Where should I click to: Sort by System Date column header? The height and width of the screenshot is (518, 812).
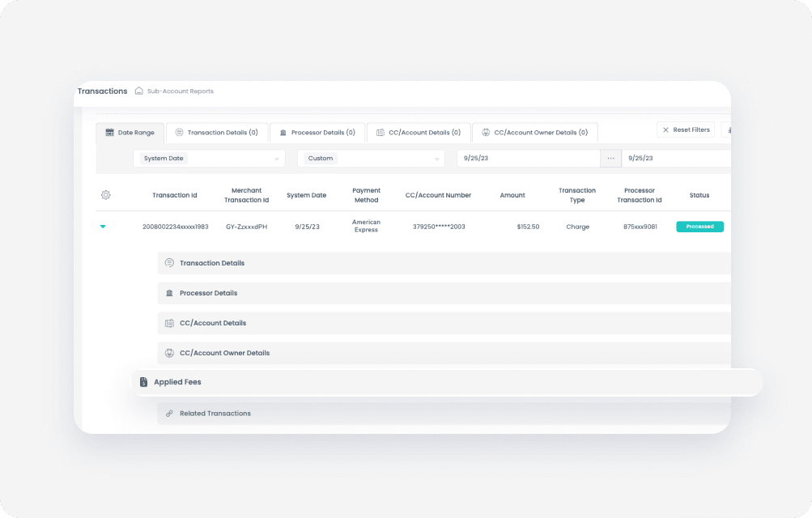tap(307, 195)
